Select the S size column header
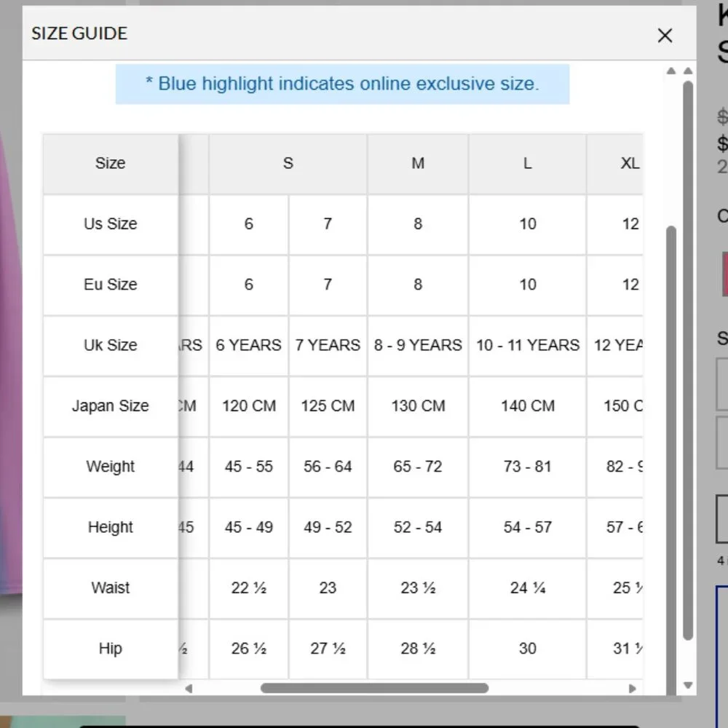 288,163
